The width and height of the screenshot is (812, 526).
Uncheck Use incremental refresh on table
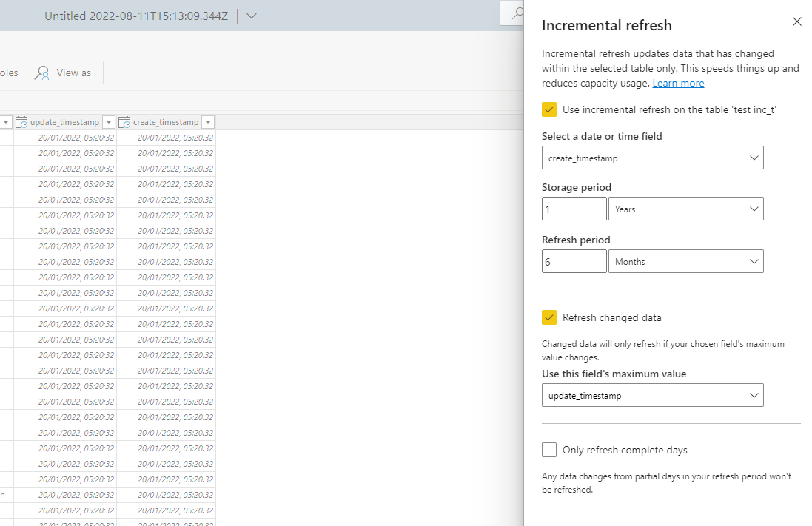[x=549, y=109]
